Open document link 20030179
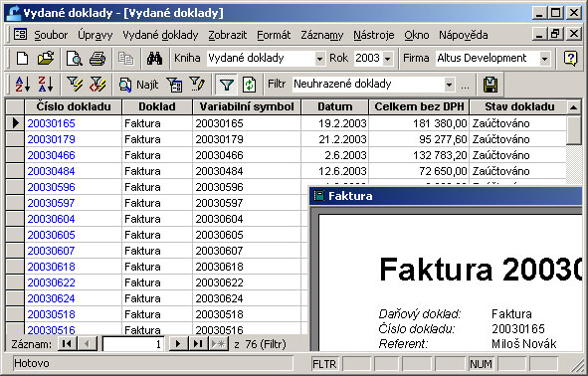 click(x=52, y=139)
